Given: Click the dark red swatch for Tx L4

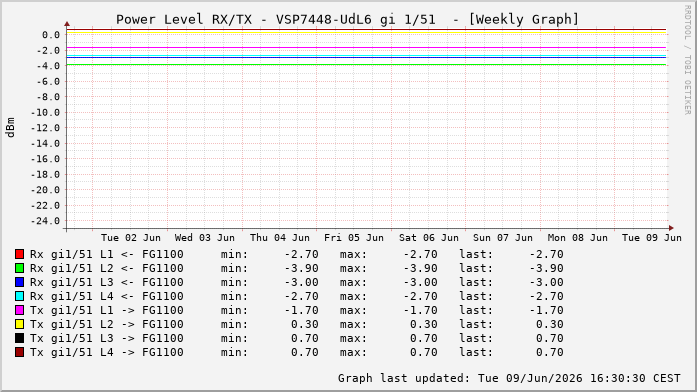Looking at the screenshot, I should 19,352.
